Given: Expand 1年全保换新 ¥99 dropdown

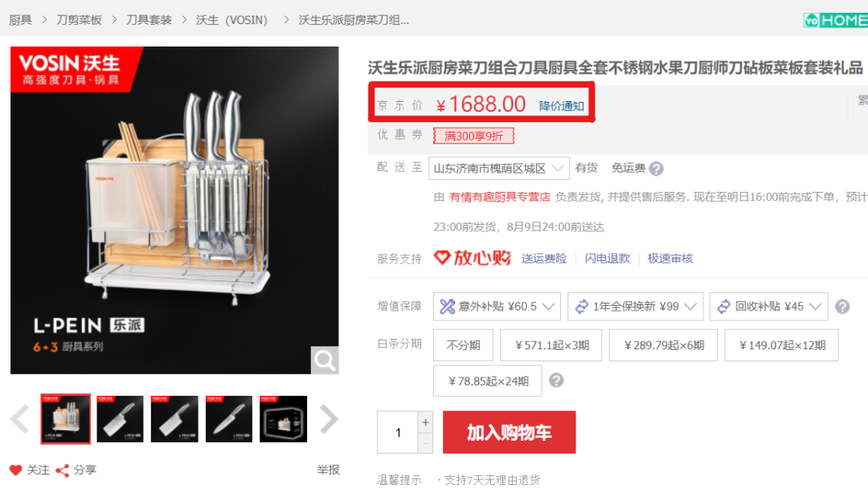Looking at the screenshot, I should pyautogui.click(x=635, y=306).
